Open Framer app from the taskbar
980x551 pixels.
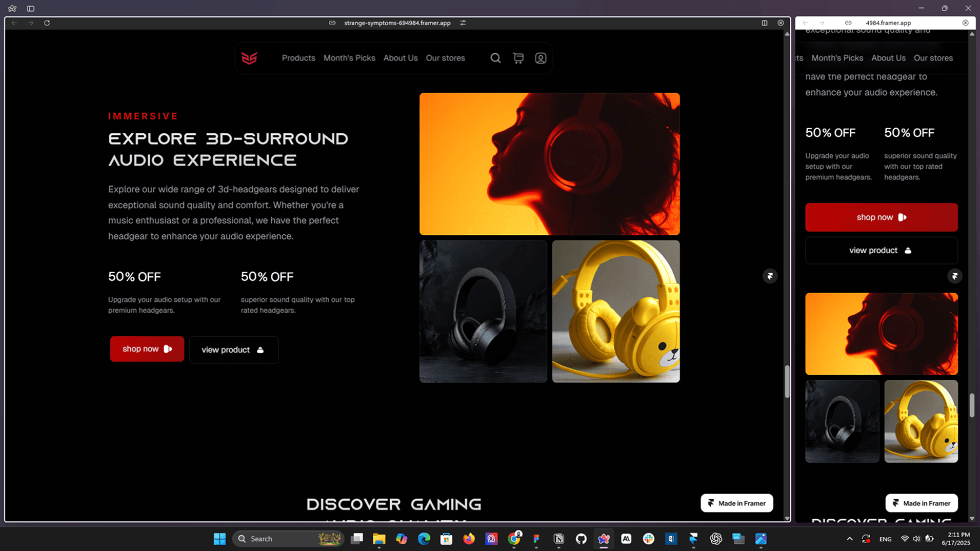693,539
